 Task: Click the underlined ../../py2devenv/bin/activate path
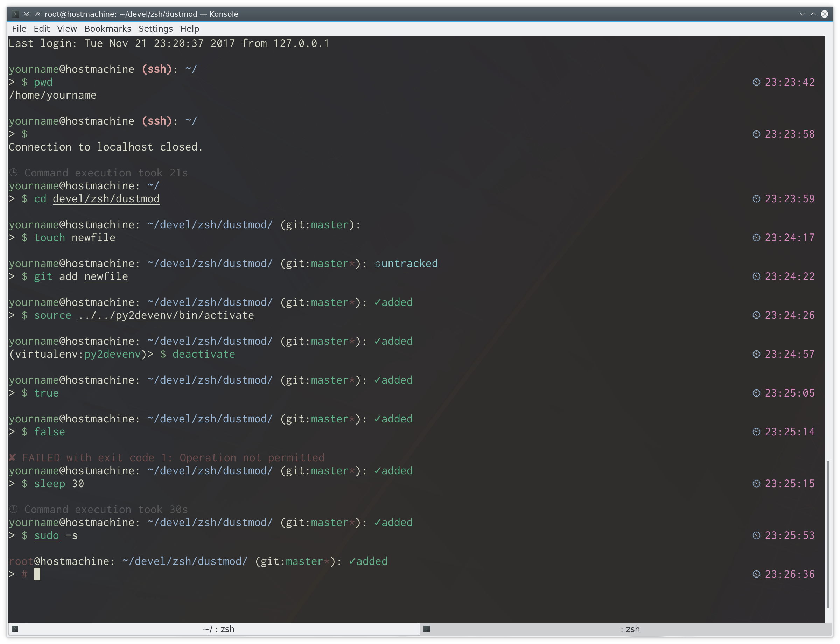click(x=166, y=315)
